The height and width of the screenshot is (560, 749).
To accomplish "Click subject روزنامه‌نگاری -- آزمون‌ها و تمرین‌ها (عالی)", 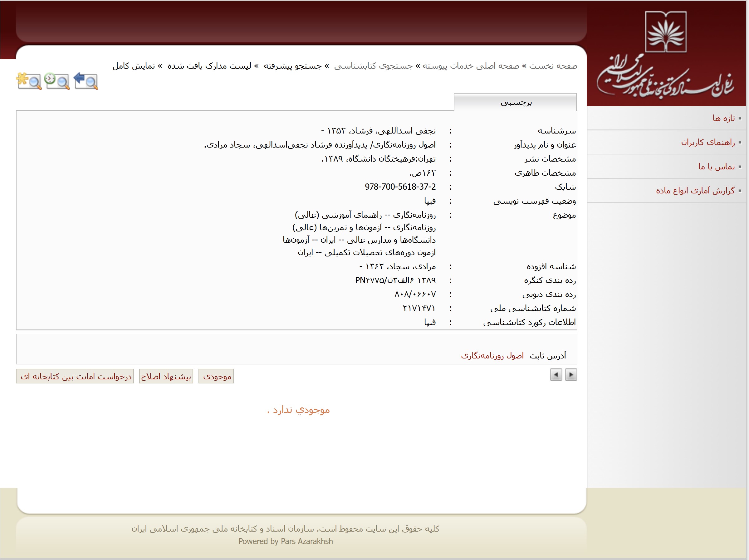I will tap(364, 227).
